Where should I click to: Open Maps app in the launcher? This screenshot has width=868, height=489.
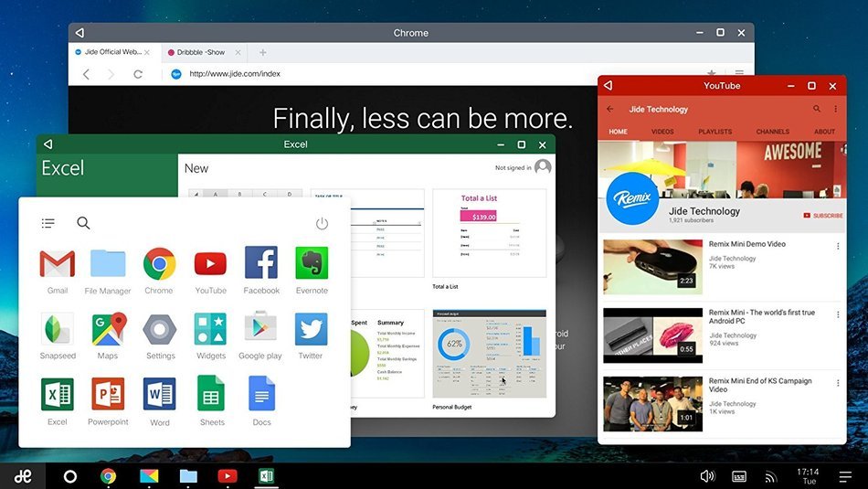point(109,329)
